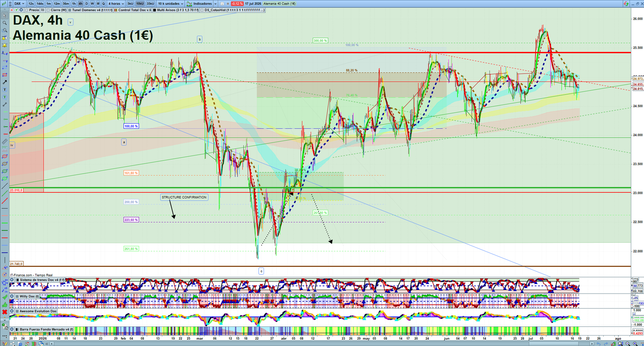Viewport: 644px width, 346px height.
Task: Select the M monthly timeframe
Action: point(98,4)
